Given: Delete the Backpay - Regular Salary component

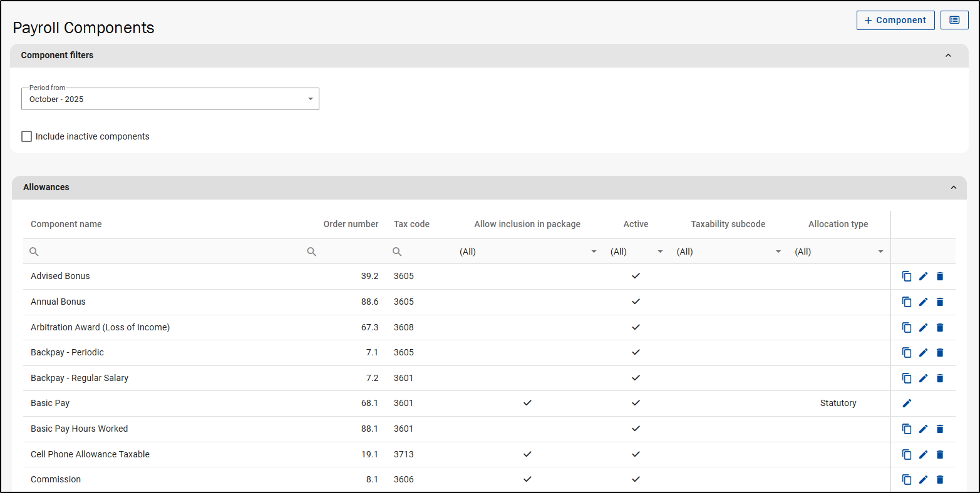Looking at the screenshot, I should pyautogui.click(x=940, y=379).
